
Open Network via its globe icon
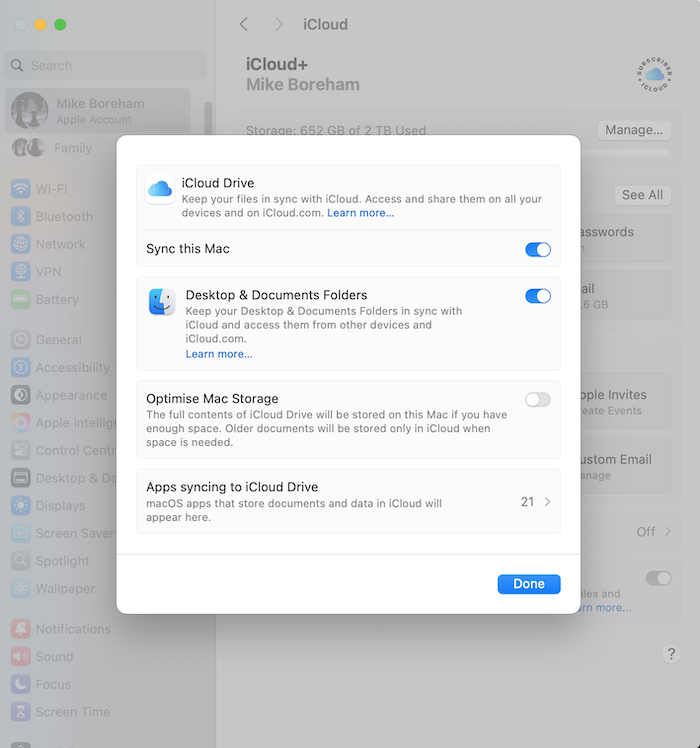(x=21, y=244)
